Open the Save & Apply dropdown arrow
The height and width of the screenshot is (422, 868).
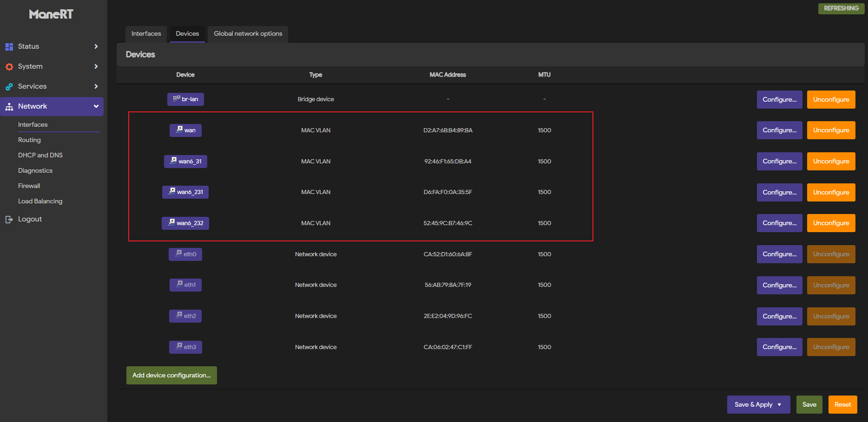click(x=779, y=404)
